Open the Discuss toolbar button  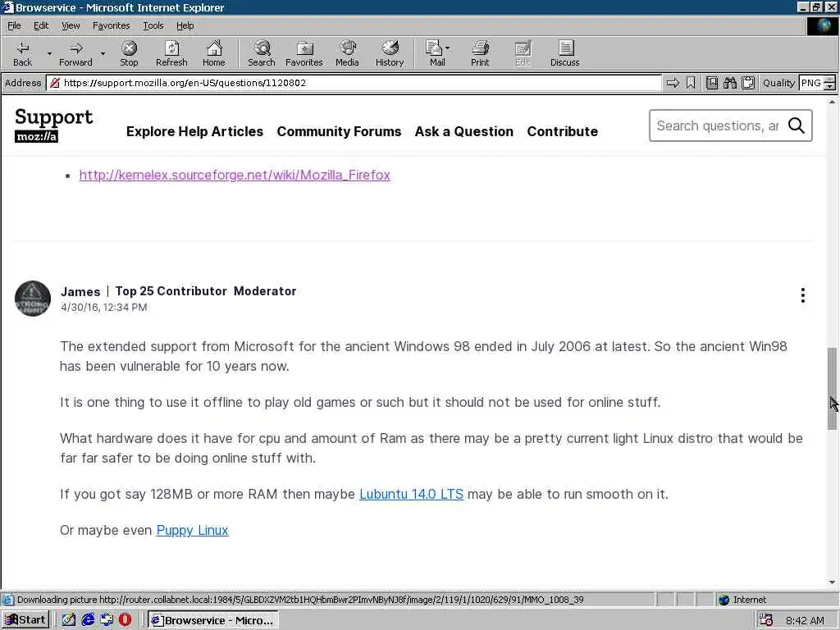pos(564,53)
